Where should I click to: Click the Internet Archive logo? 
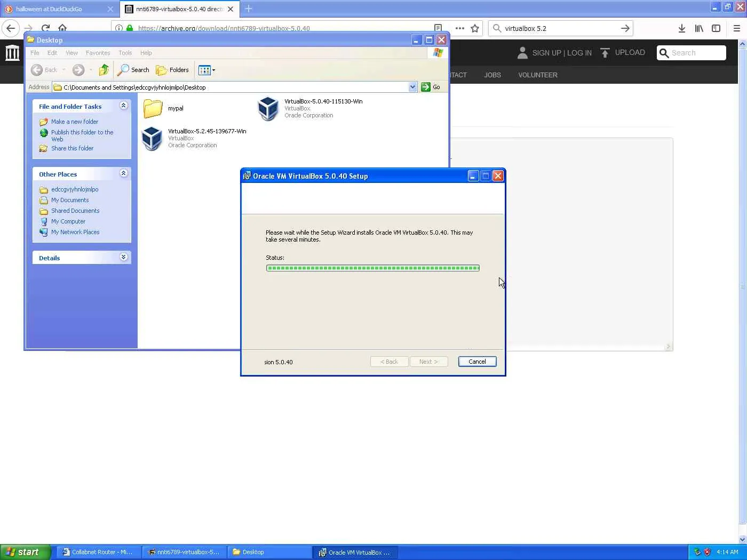coord(12,53)
